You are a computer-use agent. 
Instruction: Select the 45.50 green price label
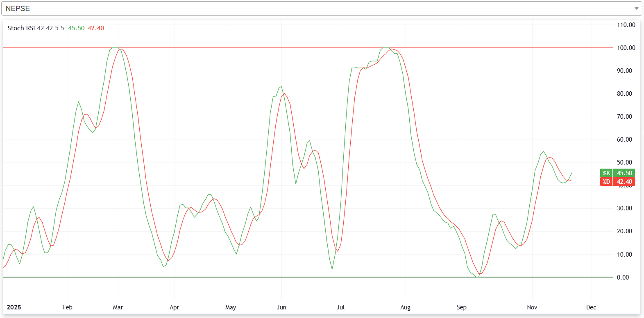point(624,173)
